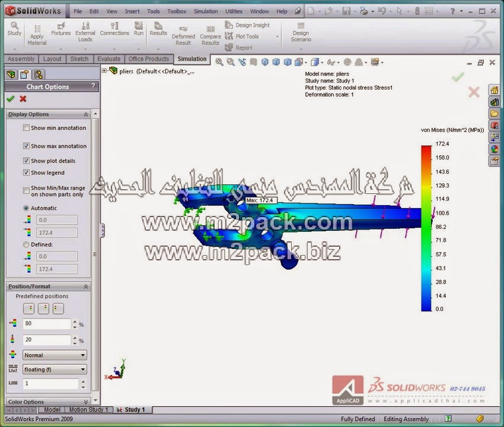Switch to the Evaluate tab
The image size is (504, 427).
pos(109,59)
